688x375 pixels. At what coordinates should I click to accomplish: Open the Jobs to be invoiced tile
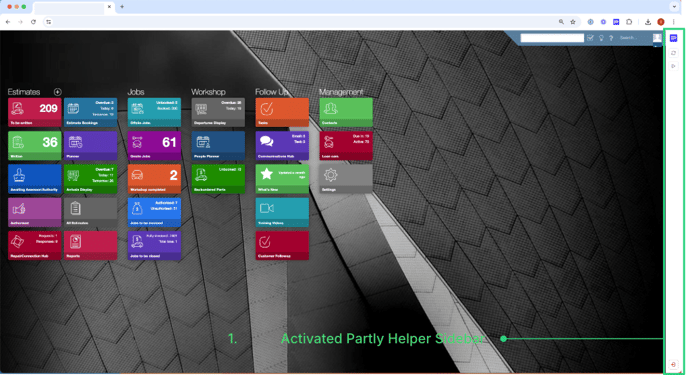154,212
